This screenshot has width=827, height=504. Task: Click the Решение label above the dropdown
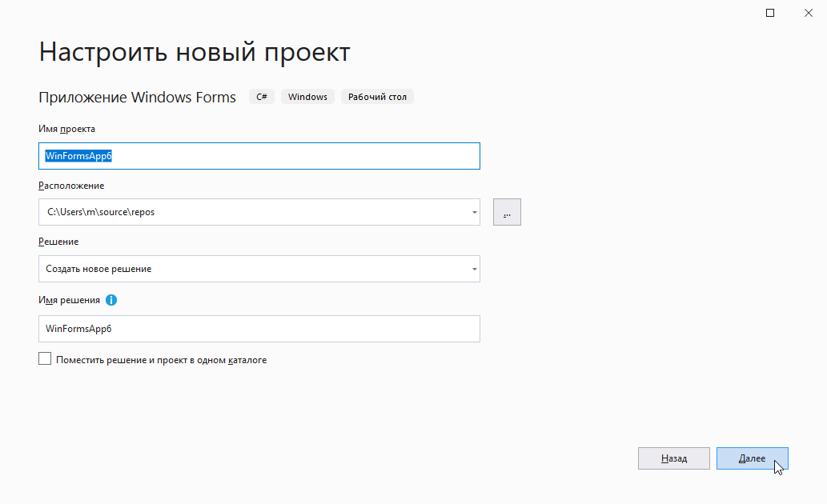click(x=58, y=242)
